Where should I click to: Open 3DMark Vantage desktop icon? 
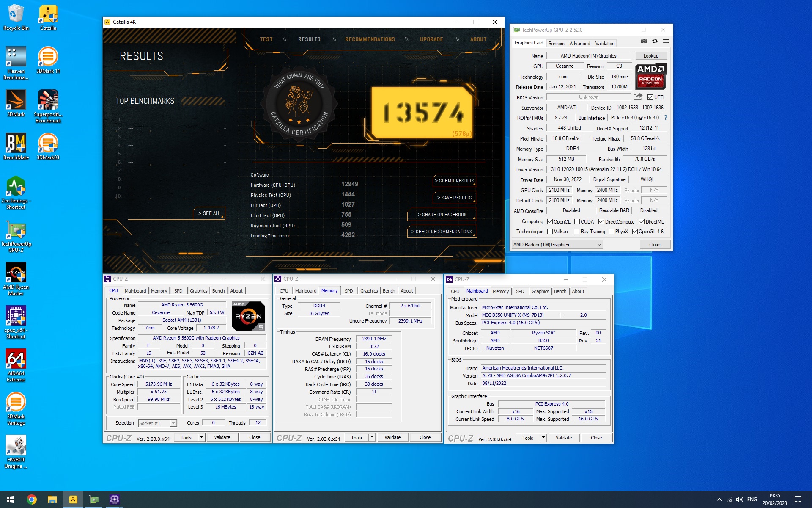coord(16,409)
